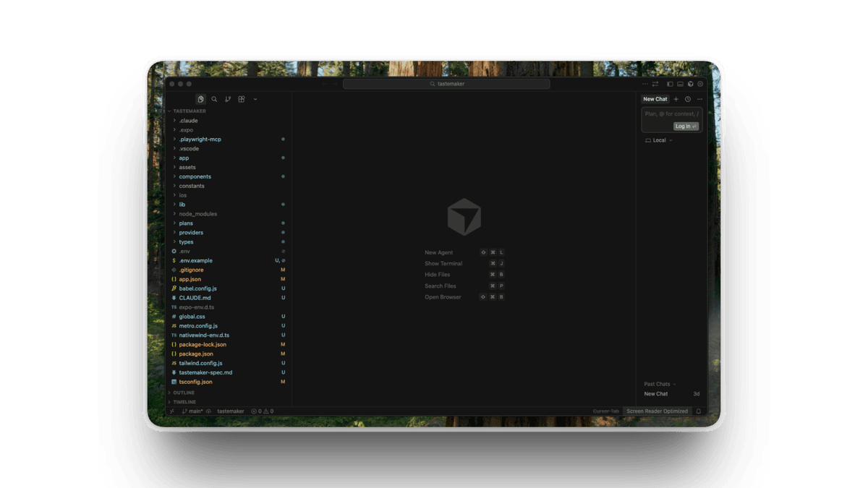Click the tastemaker command search bar
The height and width of the screenshot is (488, 868).
pos(446,84)
